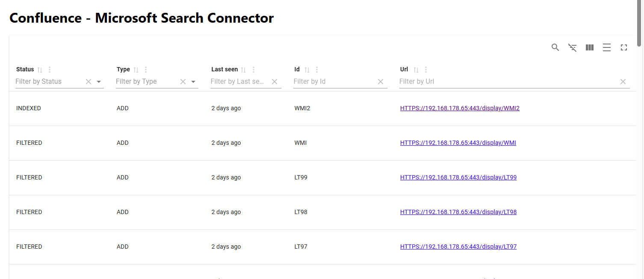Clear the Id filter
This screenshot has height=279, width=644.
tap(381, 82)
